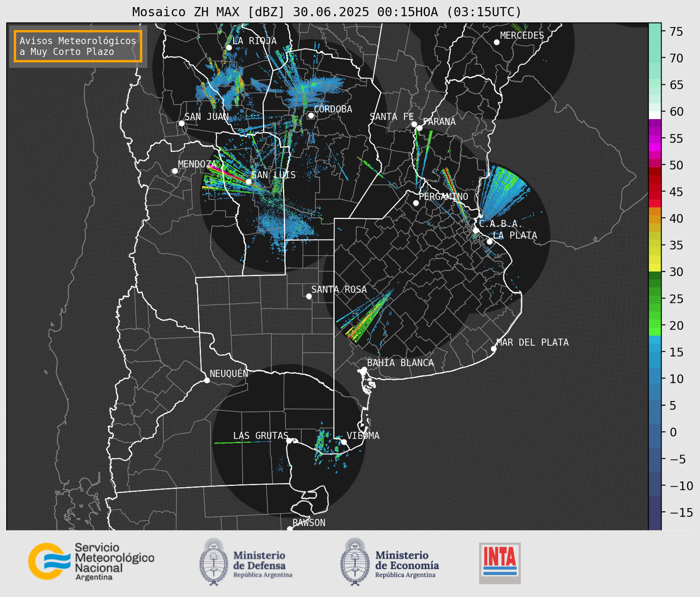Select the MERCEDES city marker
Image resolution: width=700 pixels, height=597 pixels.
point(496,42)
